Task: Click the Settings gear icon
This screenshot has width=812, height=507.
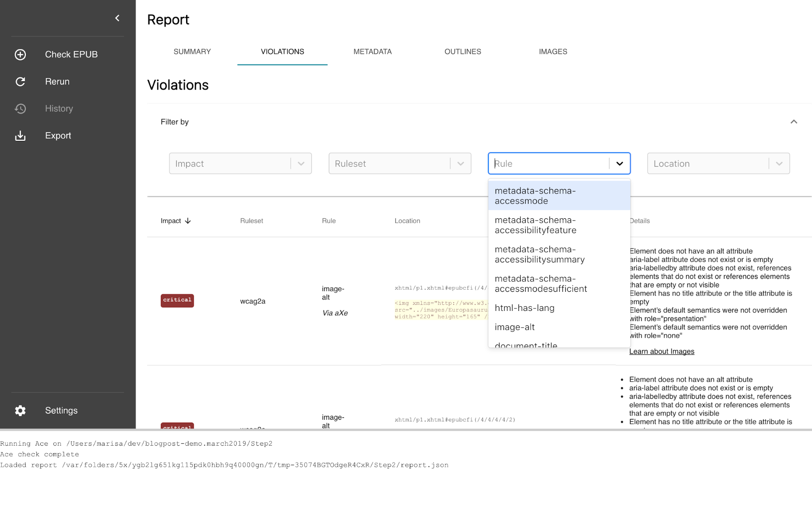Action: pyautogui.click(x=20, y=410)
